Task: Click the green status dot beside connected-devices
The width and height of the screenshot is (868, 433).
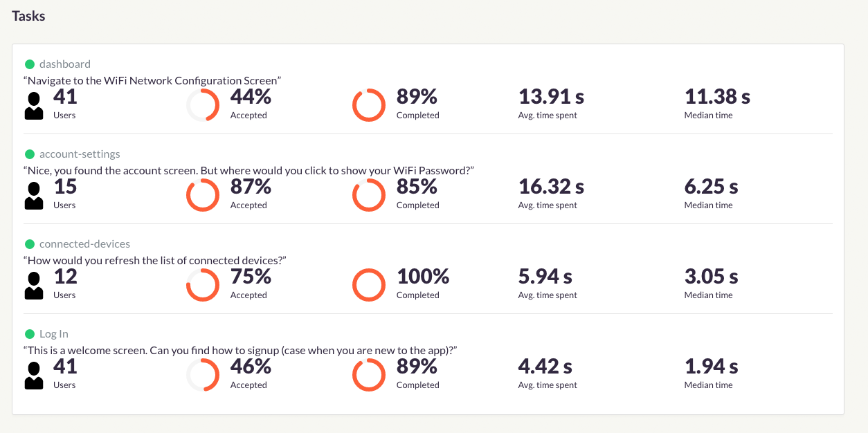Action: pyautogui.click(x=30, y=244)
